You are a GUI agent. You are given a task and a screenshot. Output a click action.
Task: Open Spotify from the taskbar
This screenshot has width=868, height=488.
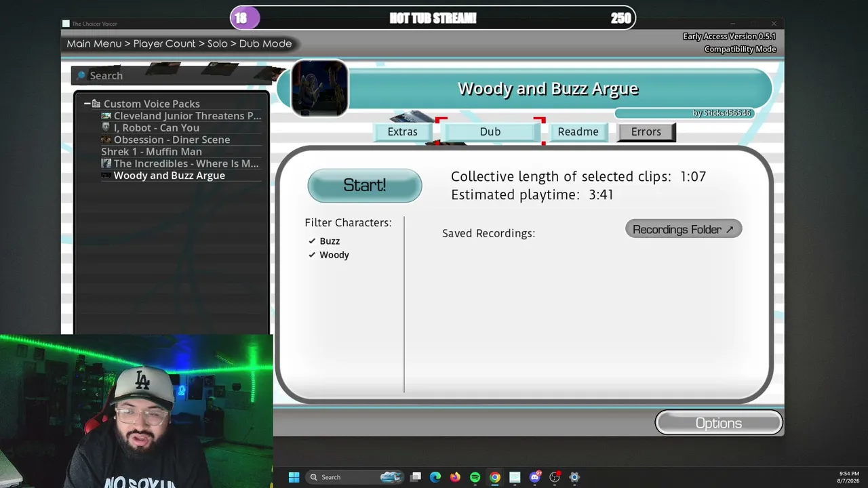click(x=475, y=477)
